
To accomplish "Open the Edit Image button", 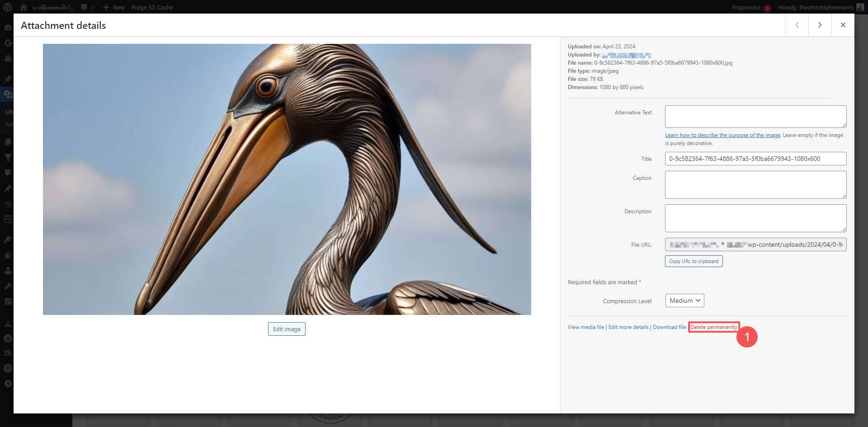I will point(286,328).
